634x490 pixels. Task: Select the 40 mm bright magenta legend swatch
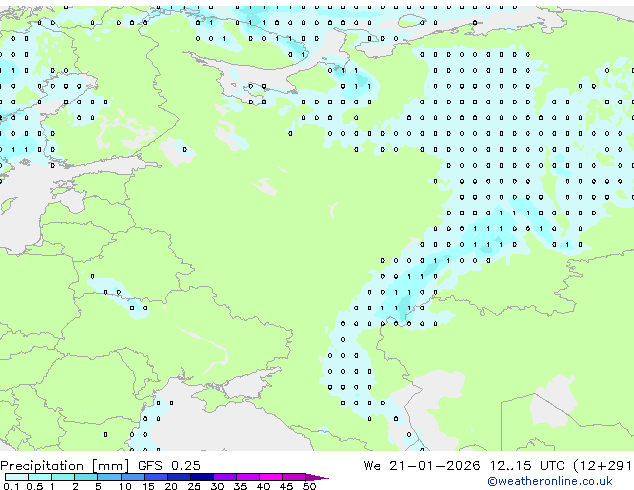[x=271, y=477]
